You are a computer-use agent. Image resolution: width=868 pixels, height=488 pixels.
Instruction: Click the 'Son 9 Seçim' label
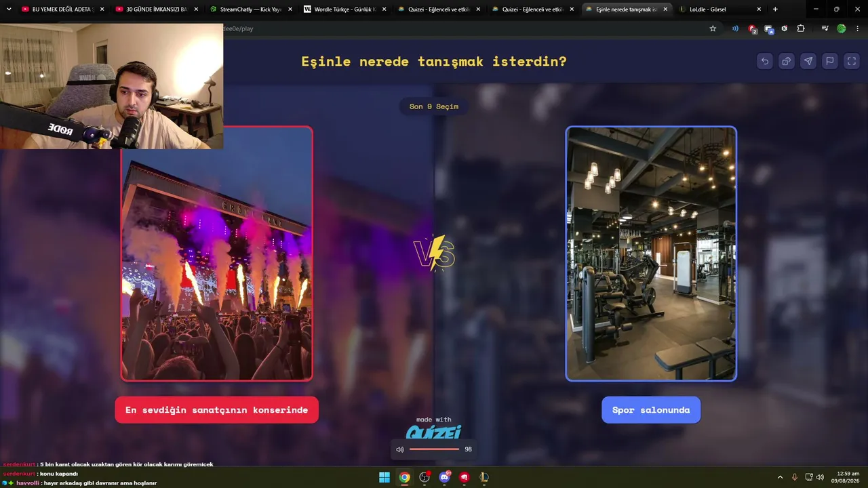pos(434,106)
